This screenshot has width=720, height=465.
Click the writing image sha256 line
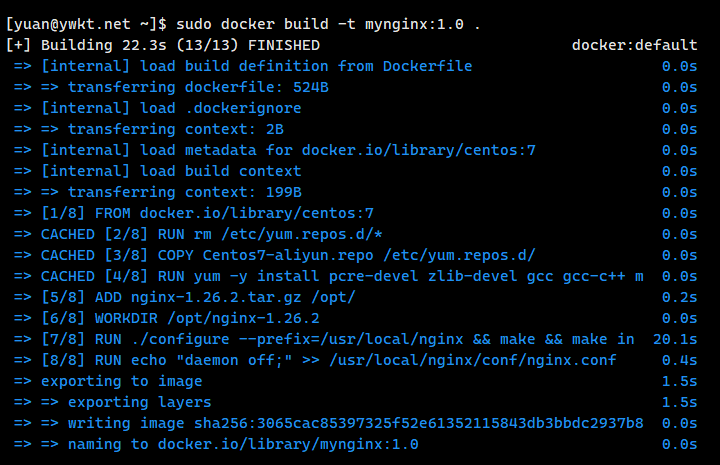coord(342,423)
